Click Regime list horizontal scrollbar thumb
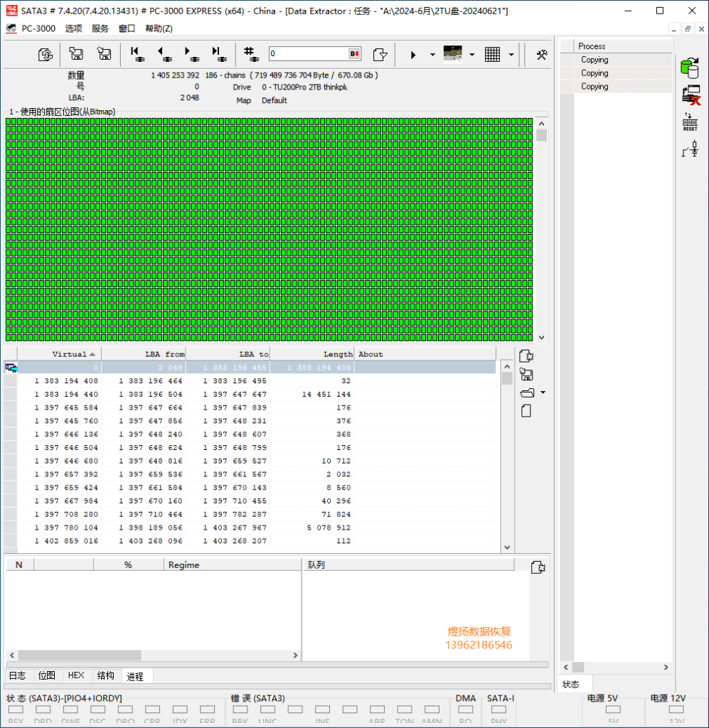 tap(80, 655)
